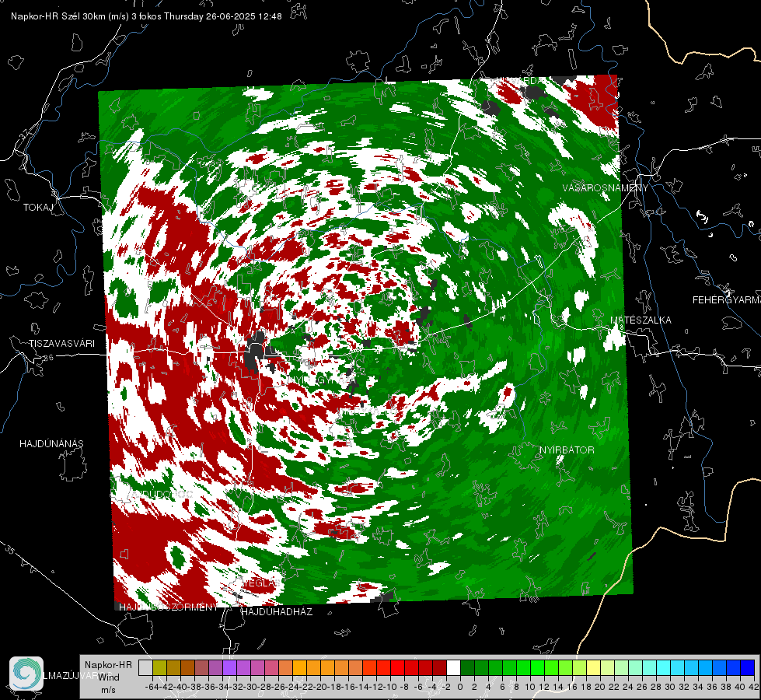Pick the white swatch between -2 and 0

454,667
